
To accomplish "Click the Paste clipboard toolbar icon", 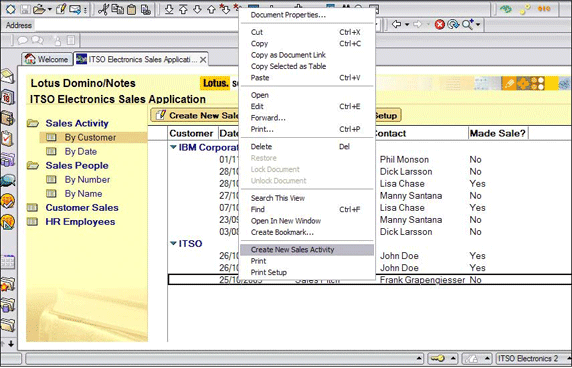I will [131, 9].
